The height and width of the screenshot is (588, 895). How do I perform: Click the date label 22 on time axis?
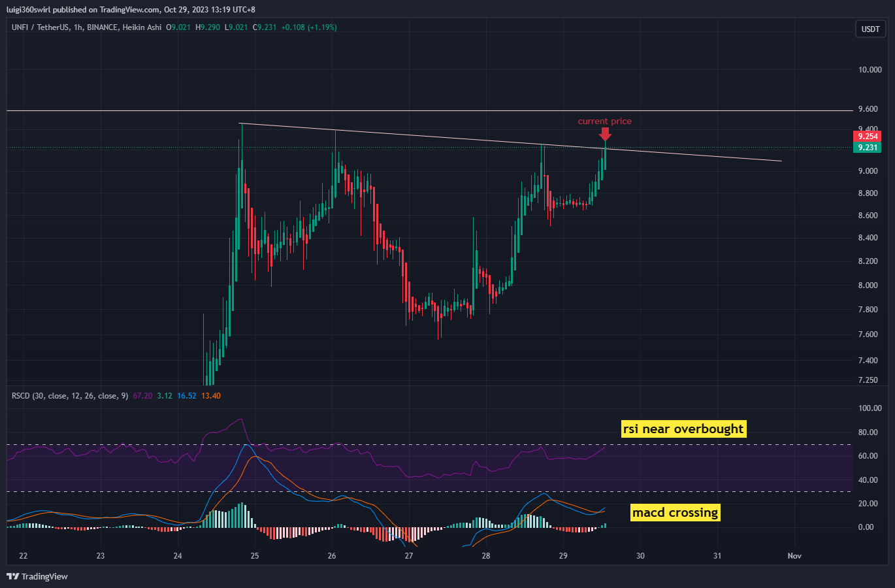(x=24, y=556)
